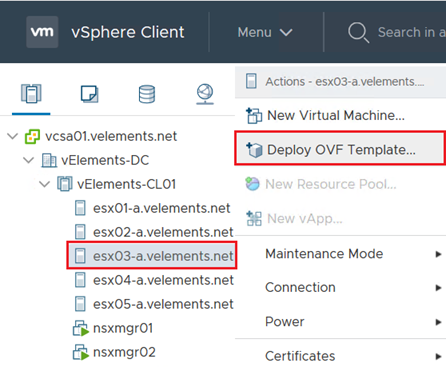Click in the Search field
This screenshot has height=367, width=446.
pos(412,32)
